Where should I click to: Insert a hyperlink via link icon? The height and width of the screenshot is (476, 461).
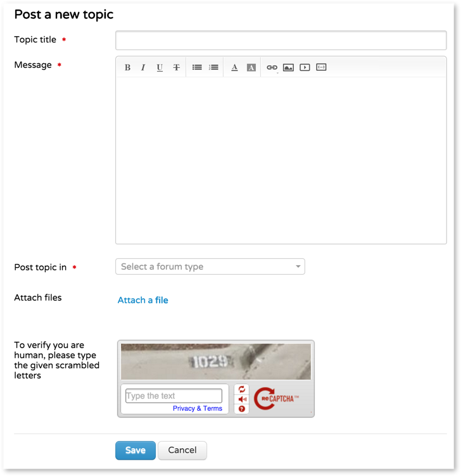[x=272, y=67]
